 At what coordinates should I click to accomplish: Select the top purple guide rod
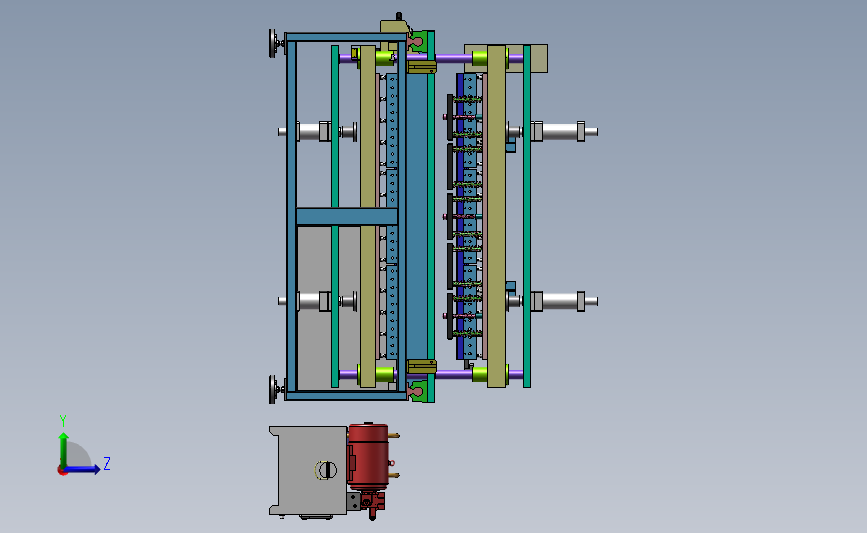pyautogui.click(x=453, y=58)
